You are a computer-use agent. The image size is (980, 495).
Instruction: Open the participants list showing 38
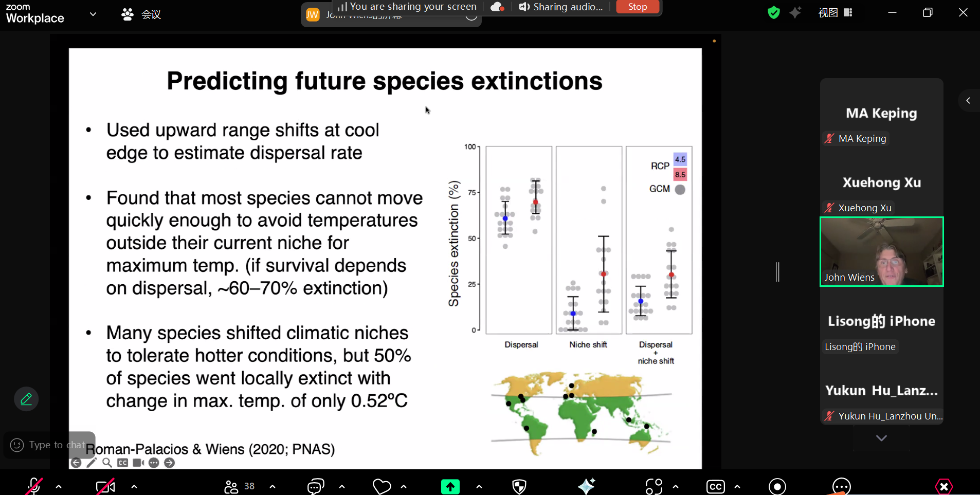point(239,486)
